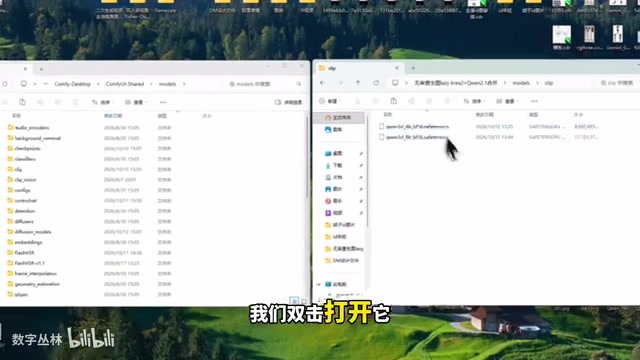The width and height of the screenshot is (640, 360).
Task: Expand chevron after ComfyUI-Shared in models address bar
Action: pyautogui.click(x=151, y=84)
